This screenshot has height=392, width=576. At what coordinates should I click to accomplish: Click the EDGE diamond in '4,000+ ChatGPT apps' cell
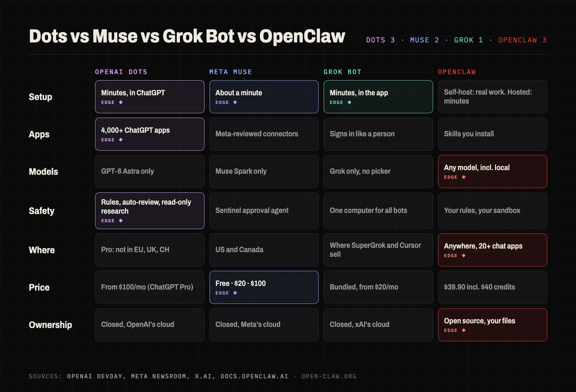click(x=121, y=140)
